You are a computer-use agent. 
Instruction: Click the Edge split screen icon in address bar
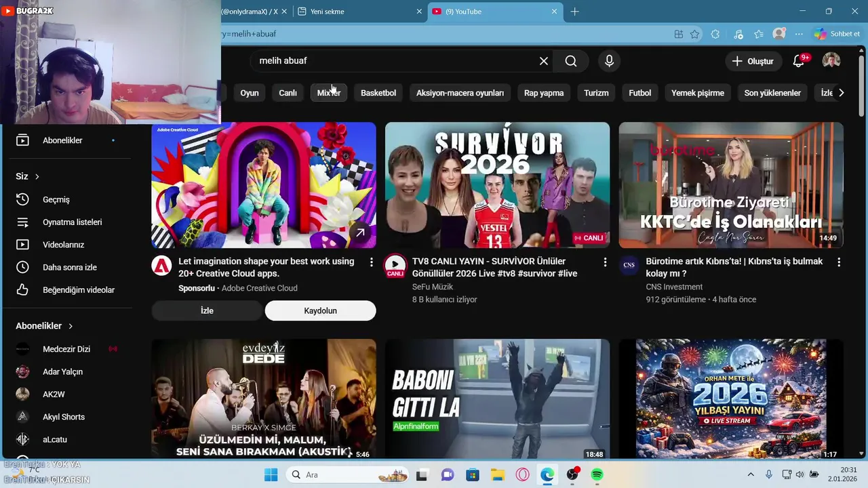click(678, 34)
